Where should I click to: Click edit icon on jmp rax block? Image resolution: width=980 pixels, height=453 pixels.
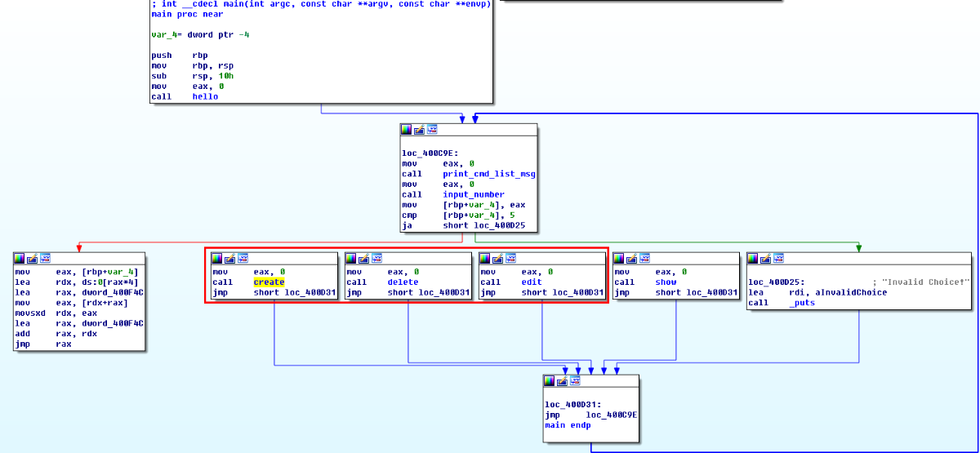coord(33,258)
